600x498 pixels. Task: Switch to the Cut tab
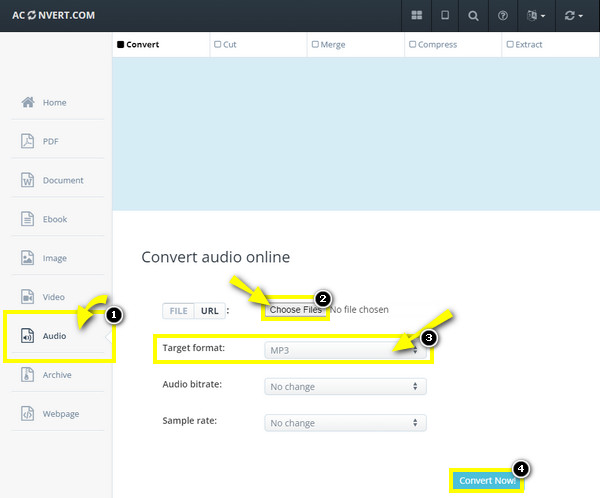coord(225,44)
